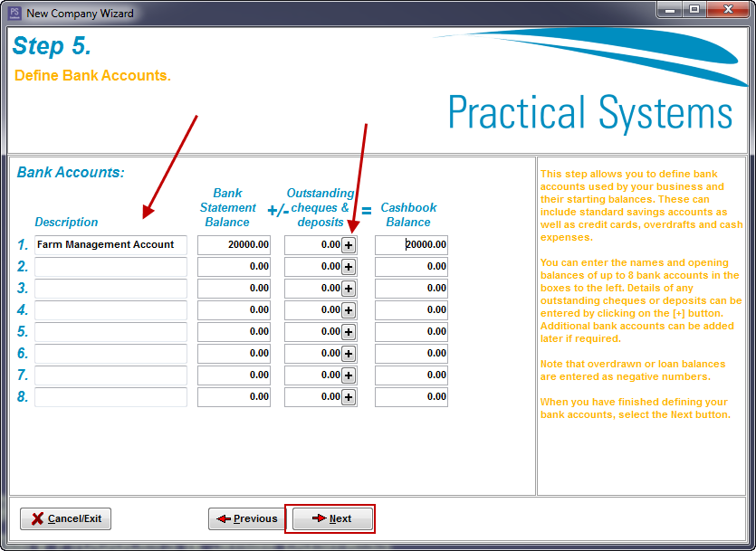Viewport: 756px width, 551px height.
Task: Click row 2 outstanding cheques amount field
Action: (x=313, y=267)
